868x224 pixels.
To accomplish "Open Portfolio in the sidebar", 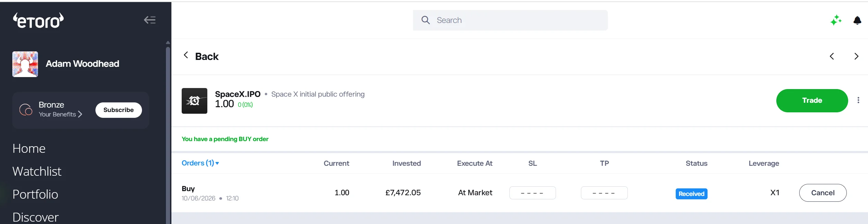I will (x=35, y=195).
